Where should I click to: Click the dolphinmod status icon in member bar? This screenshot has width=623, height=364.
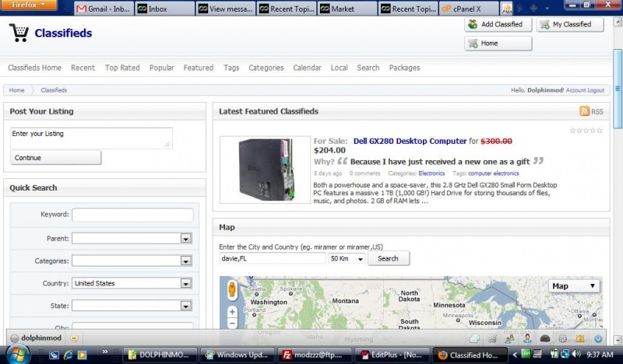pos(15,338)
